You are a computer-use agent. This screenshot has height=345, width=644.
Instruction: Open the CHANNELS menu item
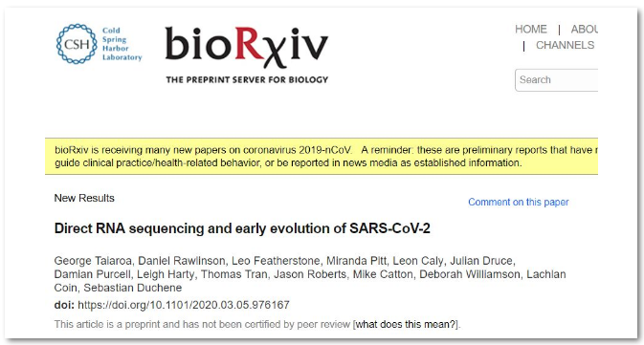point(565,45)
